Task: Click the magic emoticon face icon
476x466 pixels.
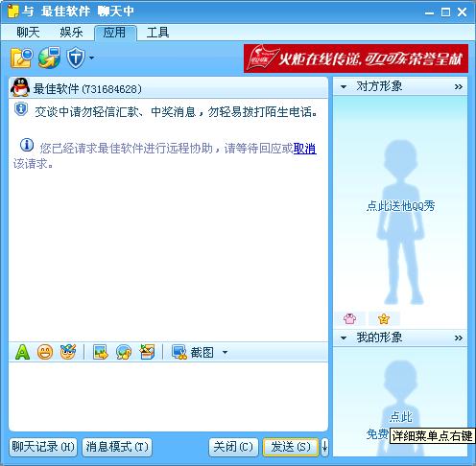Action: 68,352
